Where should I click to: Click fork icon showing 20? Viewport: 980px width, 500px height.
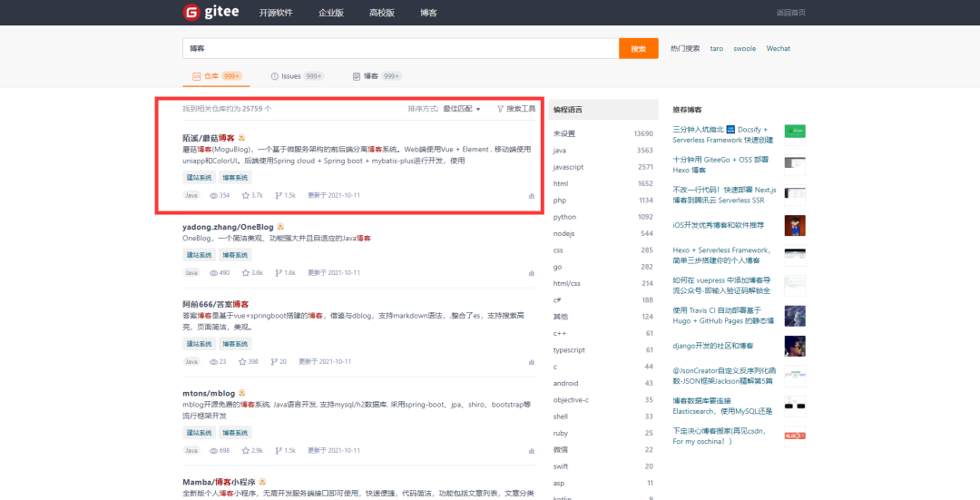tap(274, 362)
